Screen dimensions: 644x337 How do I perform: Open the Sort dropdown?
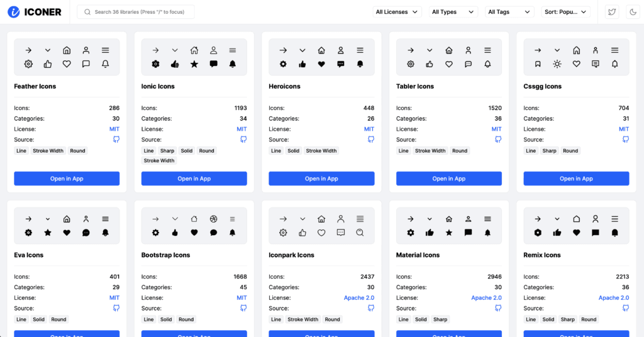tap(565, 12)
